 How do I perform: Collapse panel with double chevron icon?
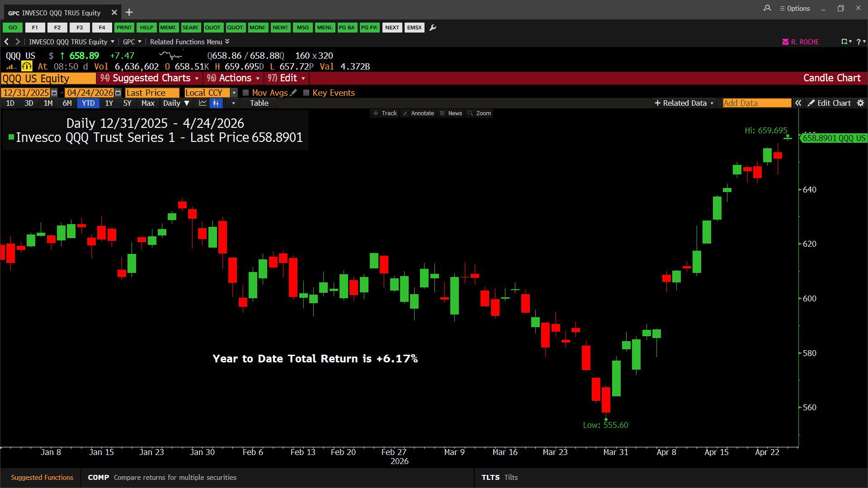point(798,103)
